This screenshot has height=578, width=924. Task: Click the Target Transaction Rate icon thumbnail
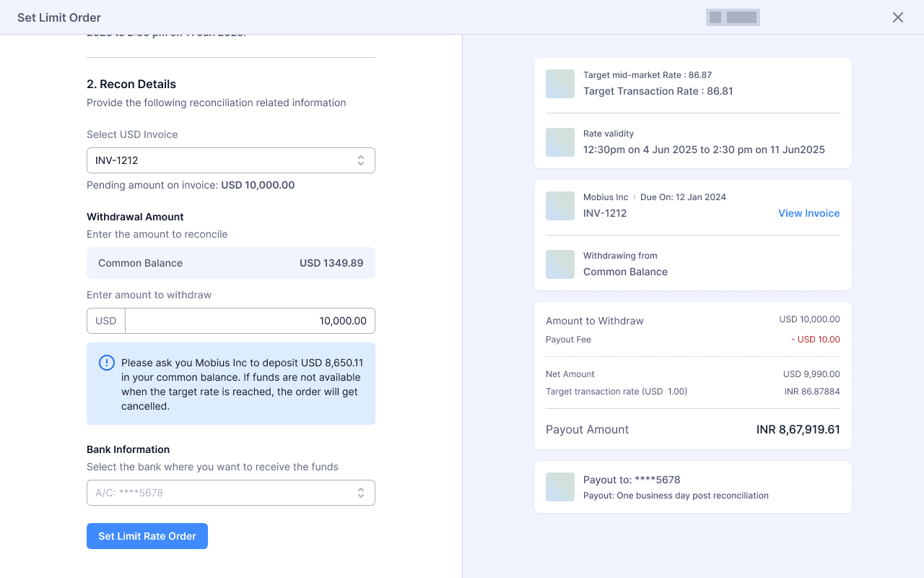point(560,84)
